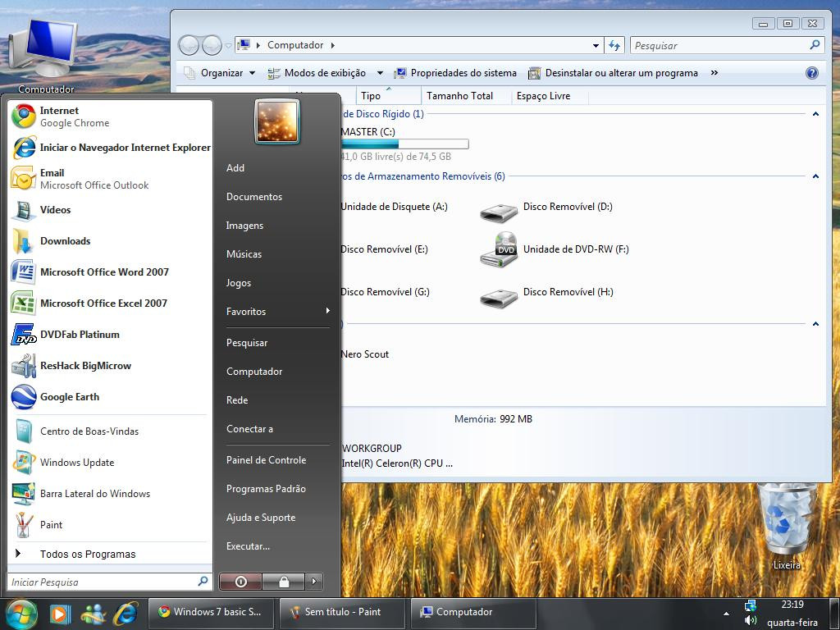This screenshot has height=630, width=840.
Task: Open Google Chrome from Start menu
Action: [111, 116]
